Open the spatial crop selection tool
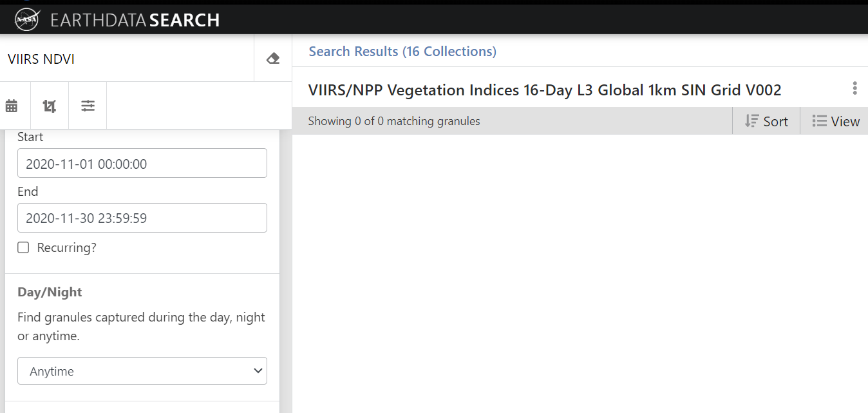 pyautogui.click(x=50, y=106)
